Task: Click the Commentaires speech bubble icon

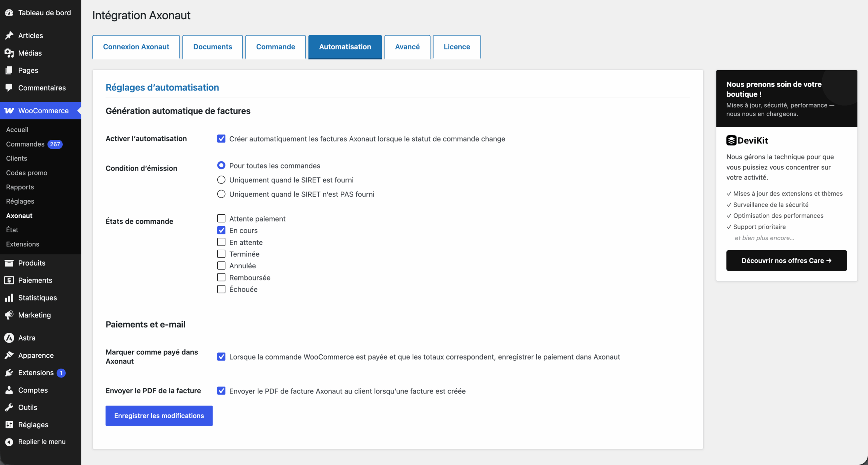Action: tap(9, 88)
